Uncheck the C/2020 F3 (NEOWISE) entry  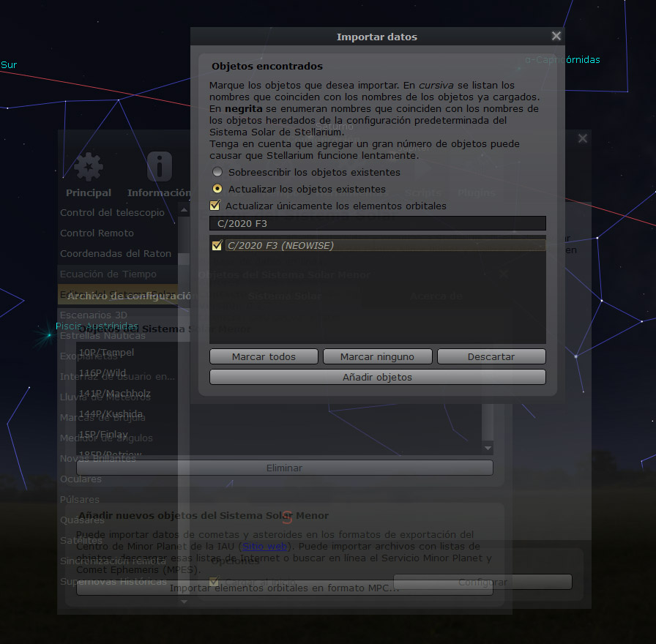click(217, 246)
